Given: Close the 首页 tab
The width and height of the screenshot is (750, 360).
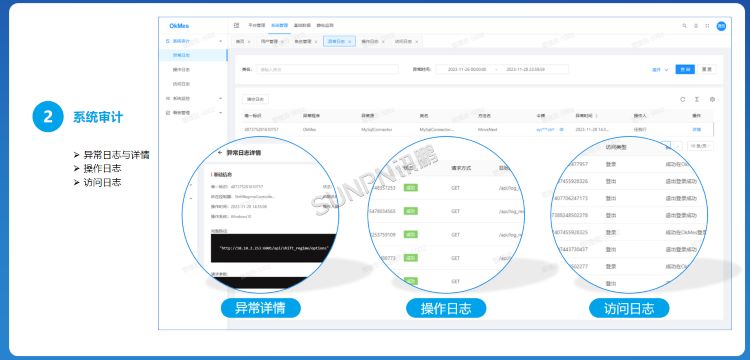Looking at the screenshot, I should tap(249, 42).
